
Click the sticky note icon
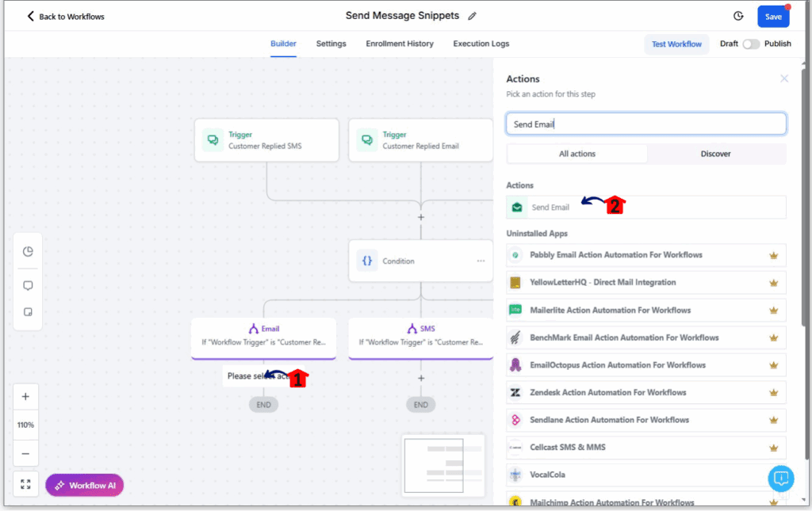pyautogui.click(x=28, y=312)
